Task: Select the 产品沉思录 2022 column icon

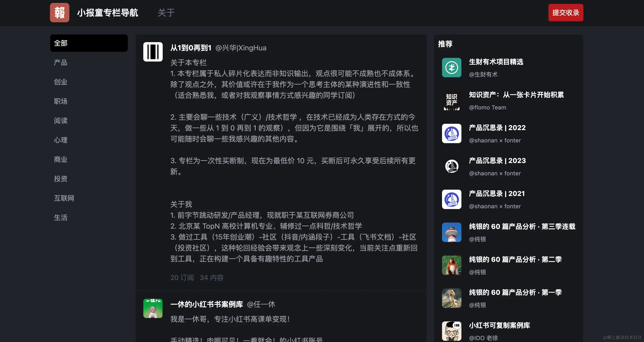Action: (x=451, y=133)
